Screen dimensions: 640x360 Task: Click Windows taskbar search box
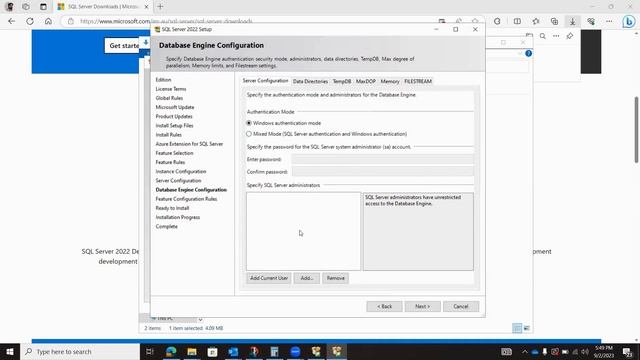(x=80, y=351)
